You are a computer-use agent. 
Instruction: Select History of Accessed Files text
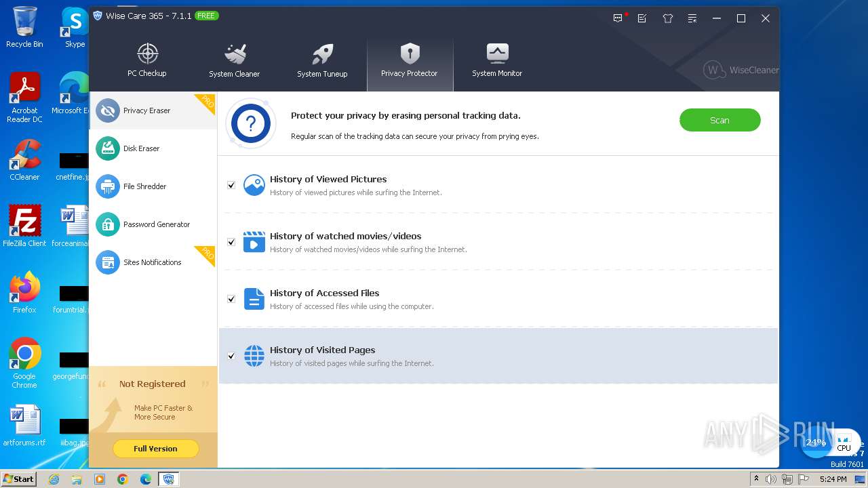324,293
